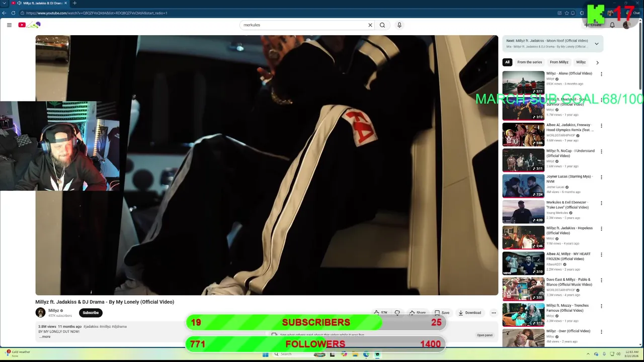
Task: Start voice search with microphone icon
Action: tap(399, 25)
